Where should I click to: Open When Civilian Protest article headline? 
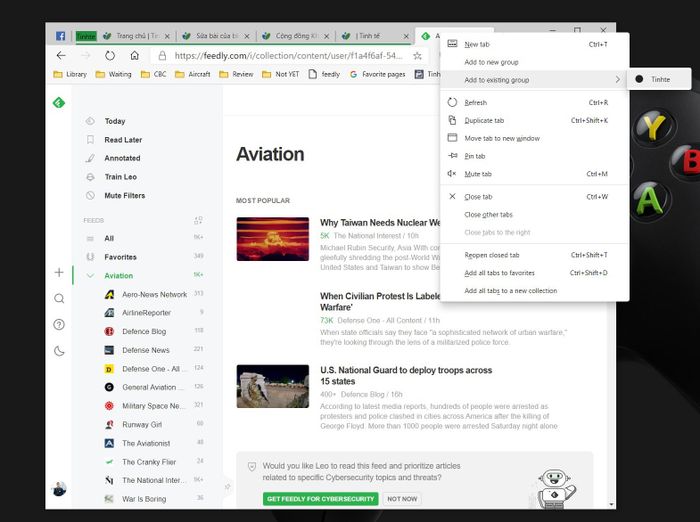pyautogui.click(x=380, y=301)
